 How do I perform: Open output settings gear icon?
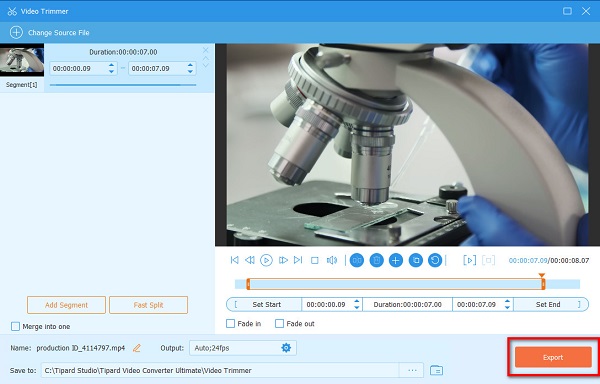point(286,348)
